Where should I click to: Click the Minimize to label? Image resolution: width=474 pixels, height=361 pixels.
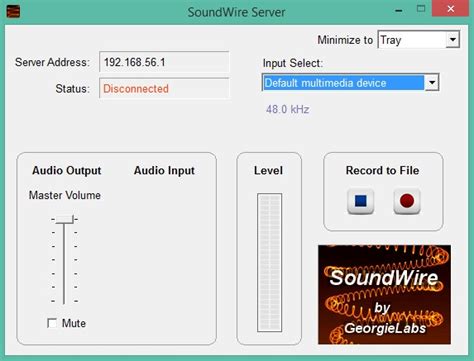point(345,40)
